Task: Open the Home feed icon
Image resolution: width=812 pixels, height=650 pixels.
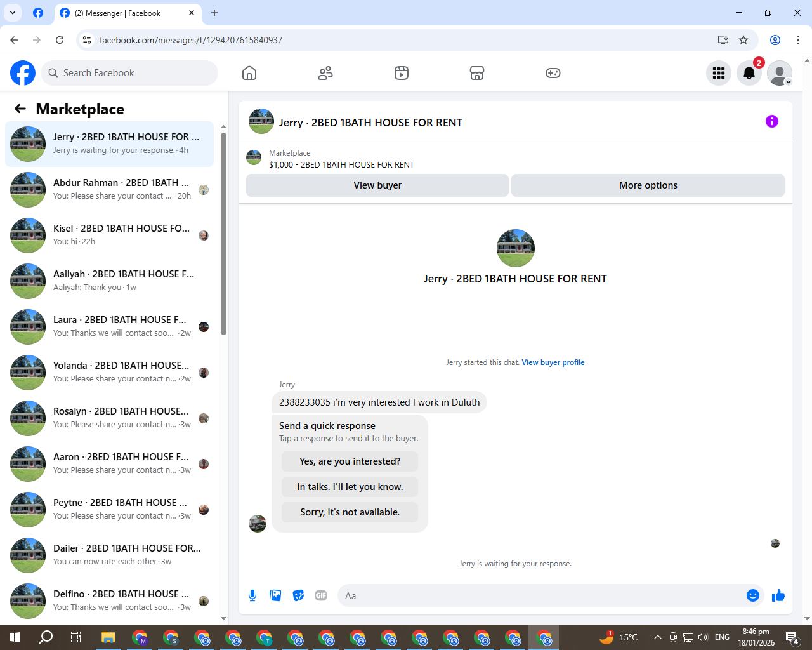Action: [249, 73]
